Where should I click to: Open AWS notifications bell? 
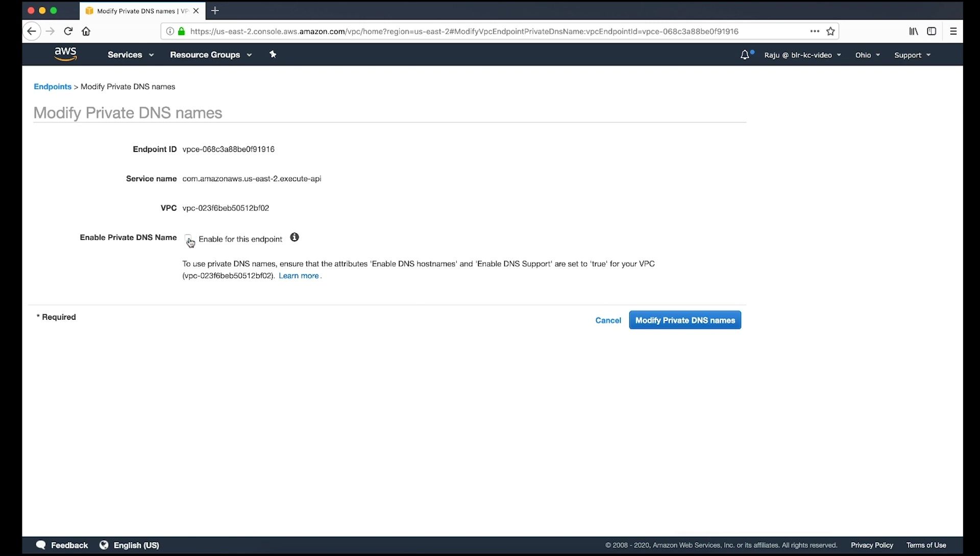pos(745,55)
